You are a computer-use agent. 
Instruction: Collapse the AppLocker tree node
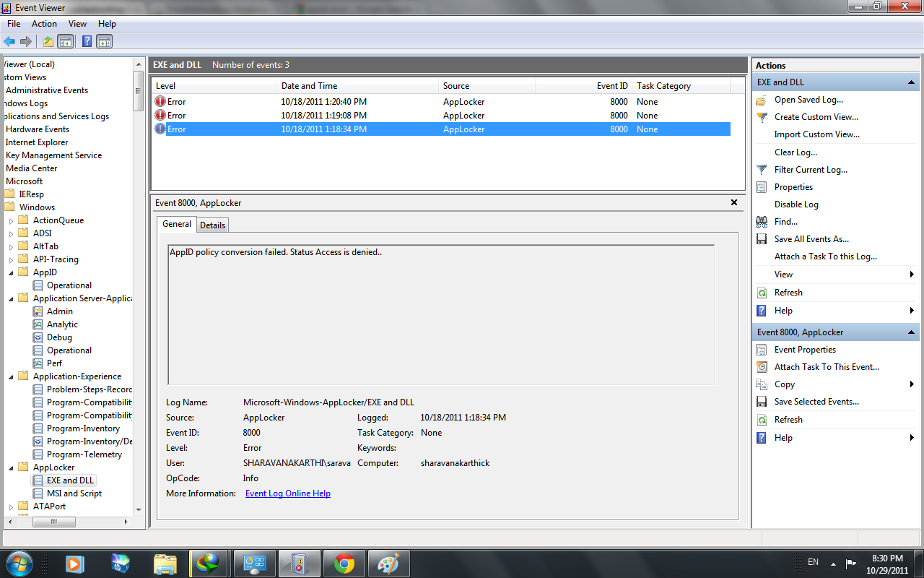12,467
